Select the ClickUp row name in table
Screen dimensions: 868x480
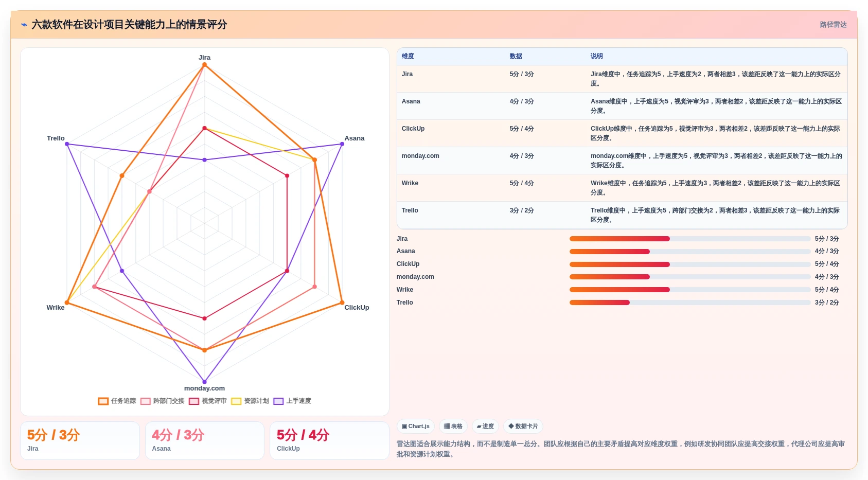click(413, 129)
